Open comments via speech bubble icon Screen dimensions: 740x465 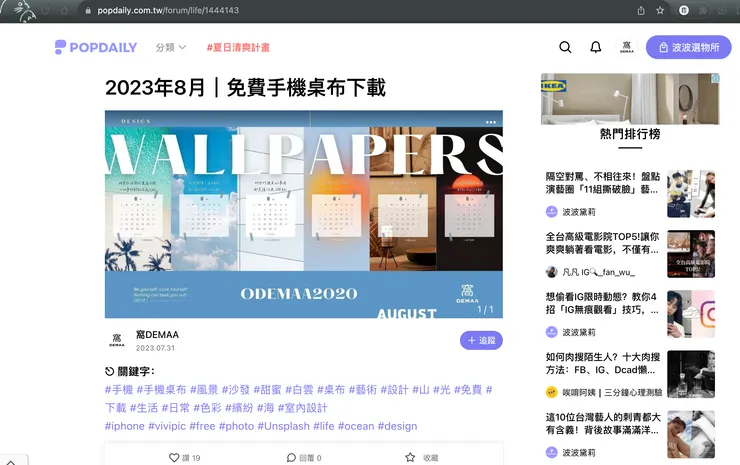coord(291,457)
